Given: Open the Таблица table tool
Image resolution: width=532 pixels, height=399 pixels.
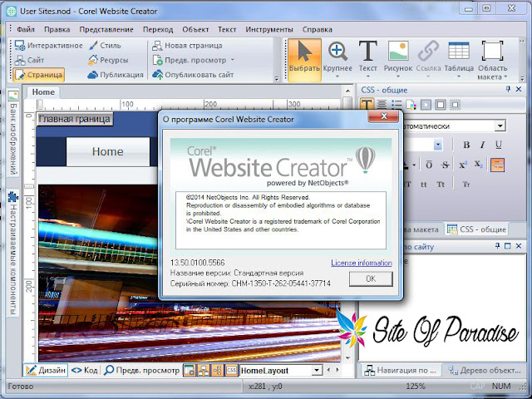Looking at the screenshot, I should tap(459, 60).
